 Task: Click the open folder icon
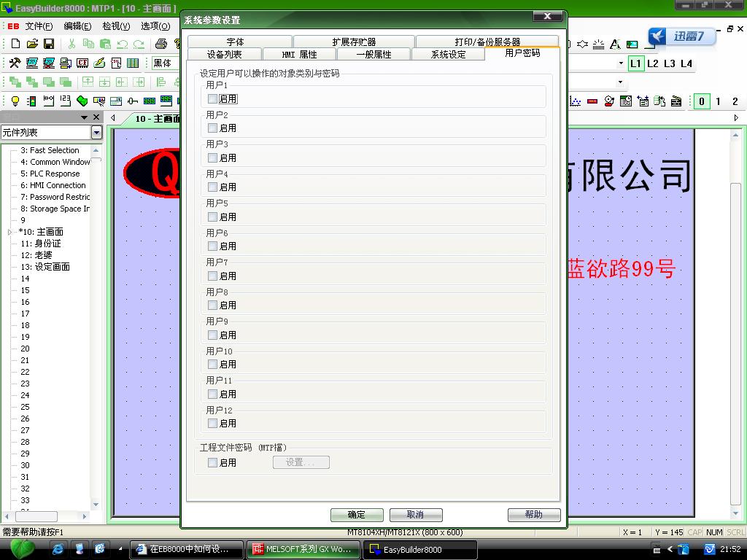[32, 44]
